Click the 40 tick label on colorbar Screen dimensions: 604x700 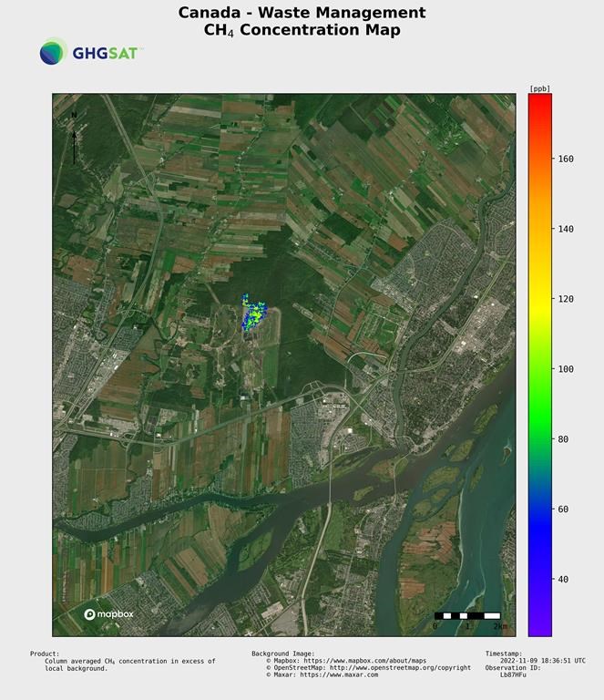(563, 580)
